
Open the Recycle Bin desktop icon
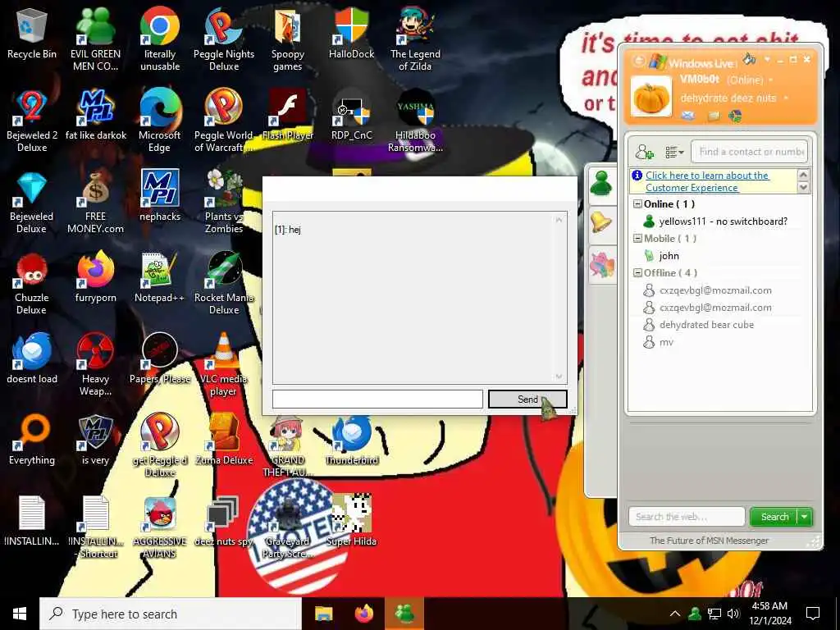(x=32, y=34)
